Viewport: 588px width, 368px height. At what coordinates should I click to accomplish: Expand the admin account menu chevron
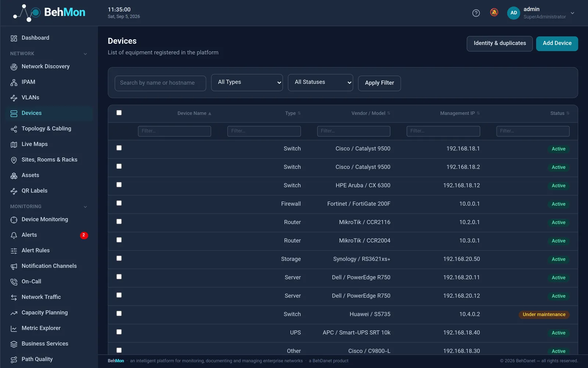(x=573, y=13)
